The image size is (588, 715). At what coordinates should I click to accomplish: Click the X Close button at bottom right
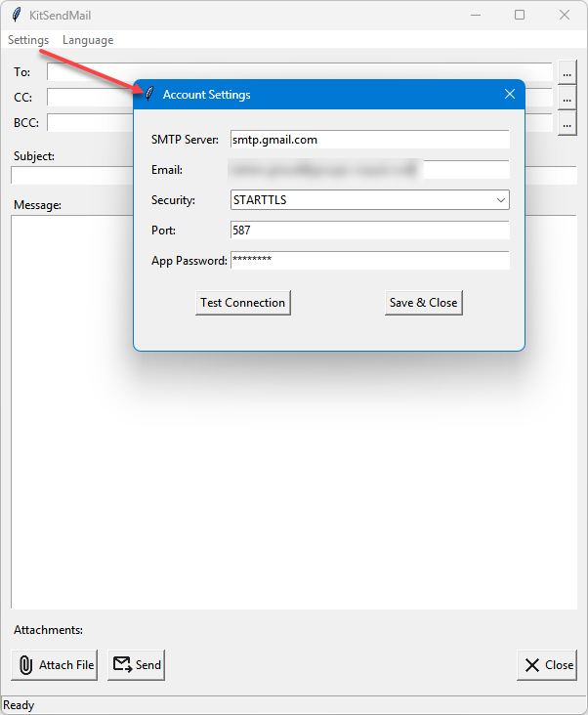tap(547, 665)
